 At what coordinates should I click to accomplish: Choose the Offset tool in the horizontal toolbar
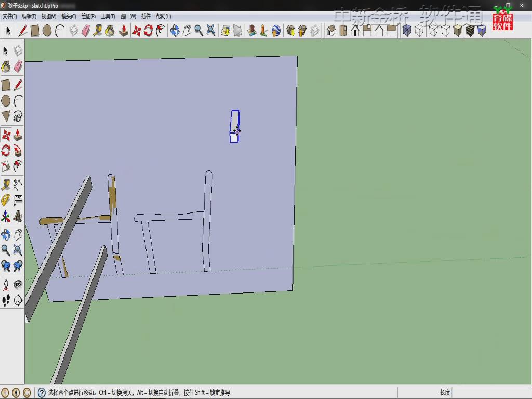pyautogui.click(x=160, y=31)
